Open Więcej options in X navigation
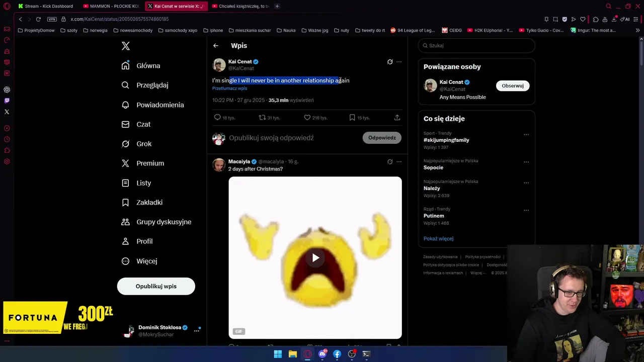The height and width of the screenshot is (362, 644). tap(140, 261)
